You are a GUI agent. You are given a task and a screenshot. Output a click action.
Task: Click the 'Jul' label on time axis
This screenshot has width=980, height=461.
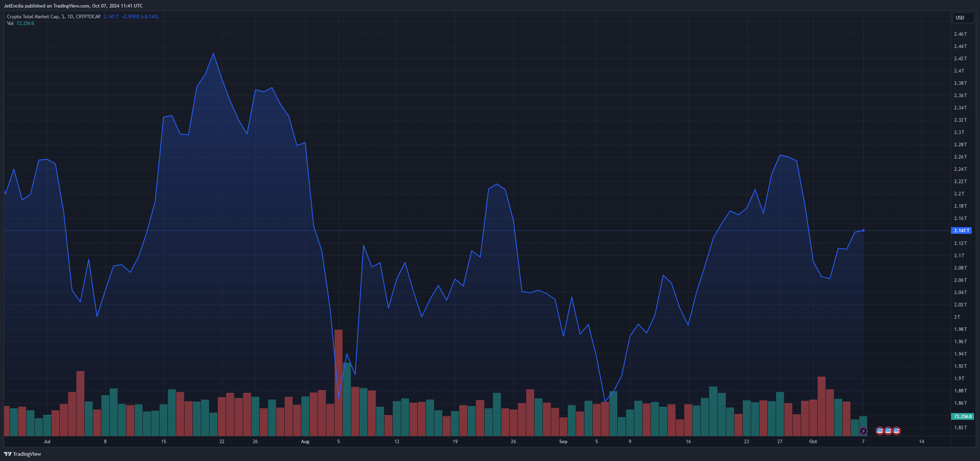click(x=47, y=442)
